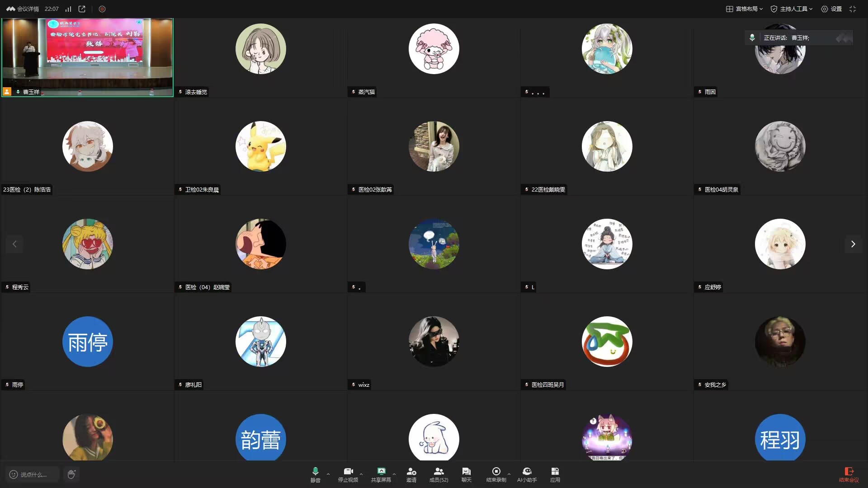The image size is (868, 488).
Task: Toggle 停止视频 camera off
Action: pos(348,474)
